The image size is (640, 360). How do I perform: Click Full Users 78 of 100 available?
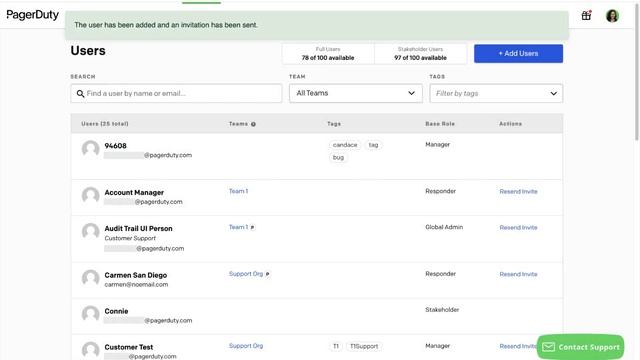(328, 53)
